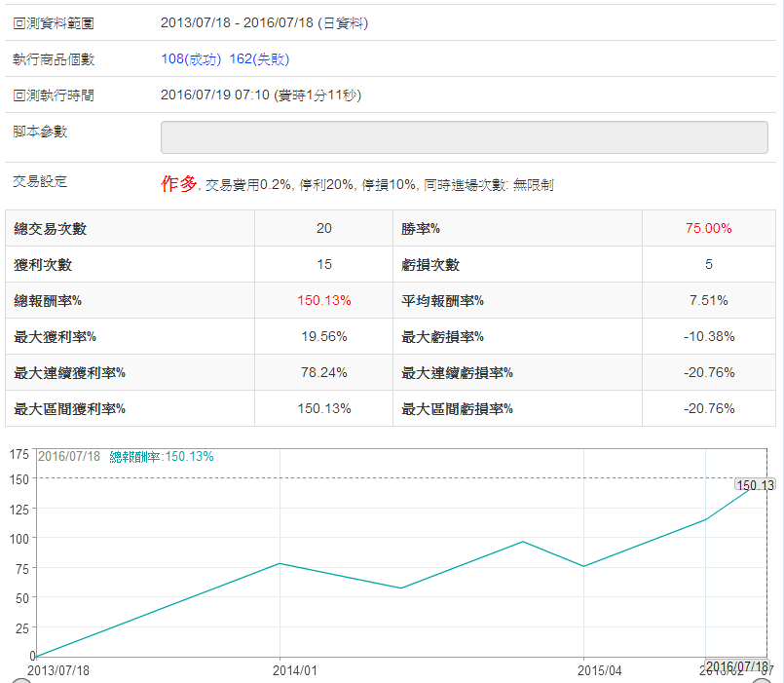
Task: Click the 2014/01 x-axis label
Action: [x=294, y=670]
